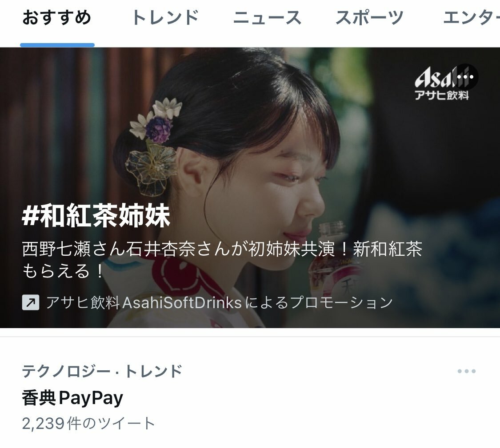Click the AsahiSoftDrinks によるプロモーション label
This screenshot has width=500, height=448.
[220, 302]
